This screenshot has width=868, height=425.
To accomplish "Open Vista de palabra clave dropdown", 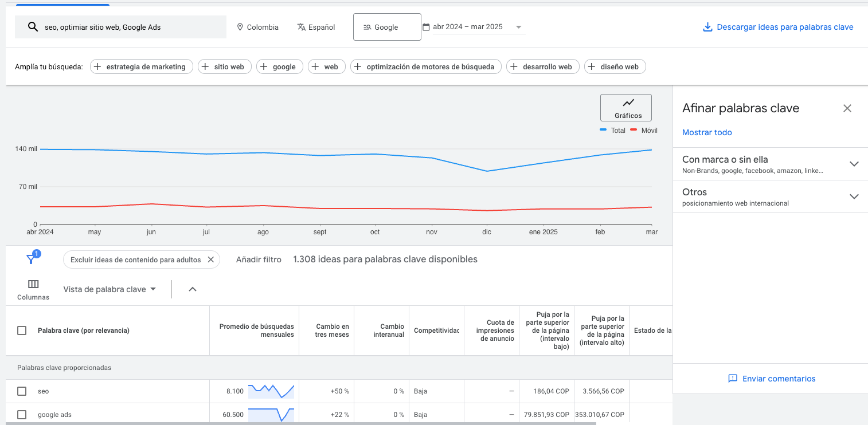I will click(110, 289).
